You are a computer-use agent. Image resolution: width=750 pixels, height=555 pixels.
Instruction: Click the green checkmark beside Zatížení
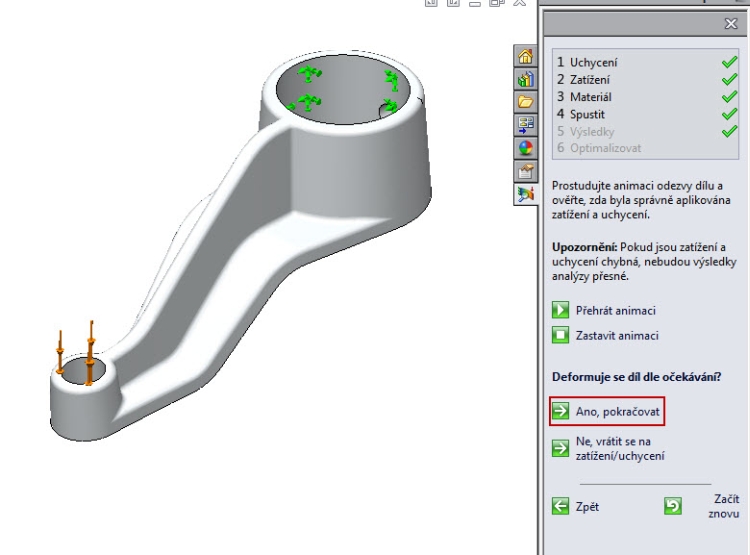pos(729,79)
